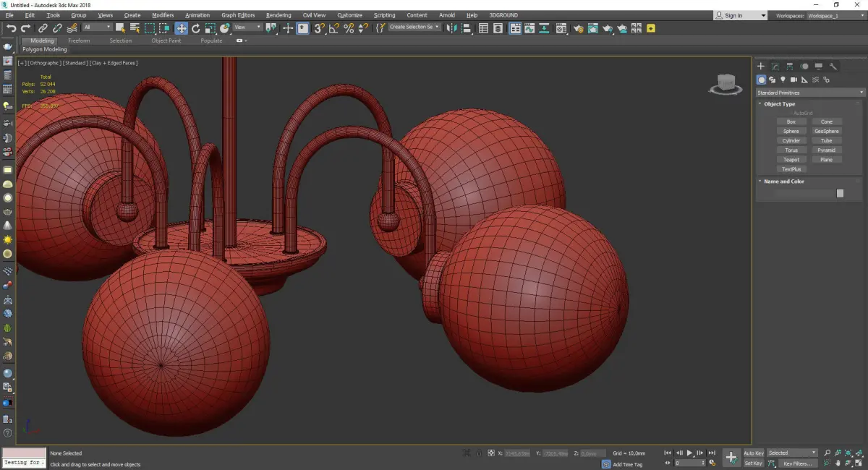The width and height of the screenshot is (868, 470).
Task: Click the object color swatch
Action: tap(840, 193)
